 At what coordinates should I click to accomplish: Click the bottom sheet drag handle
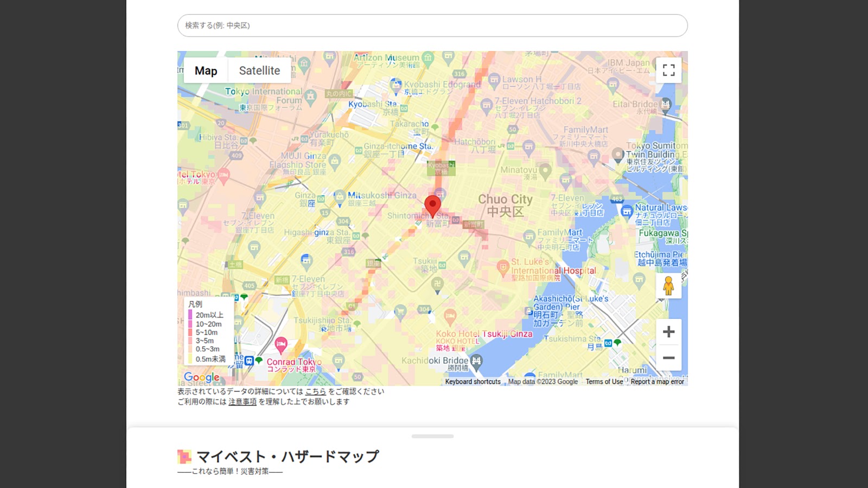(x=432, y=436)
